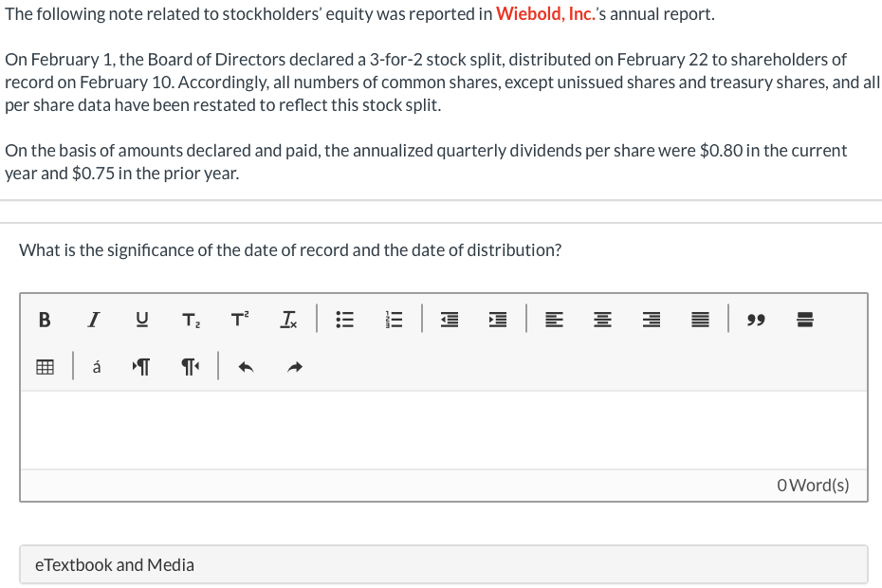Click the 0 Word(s) counter
Image resolution: width=882 pixels, height=588 pixels.
coord(813,485)
